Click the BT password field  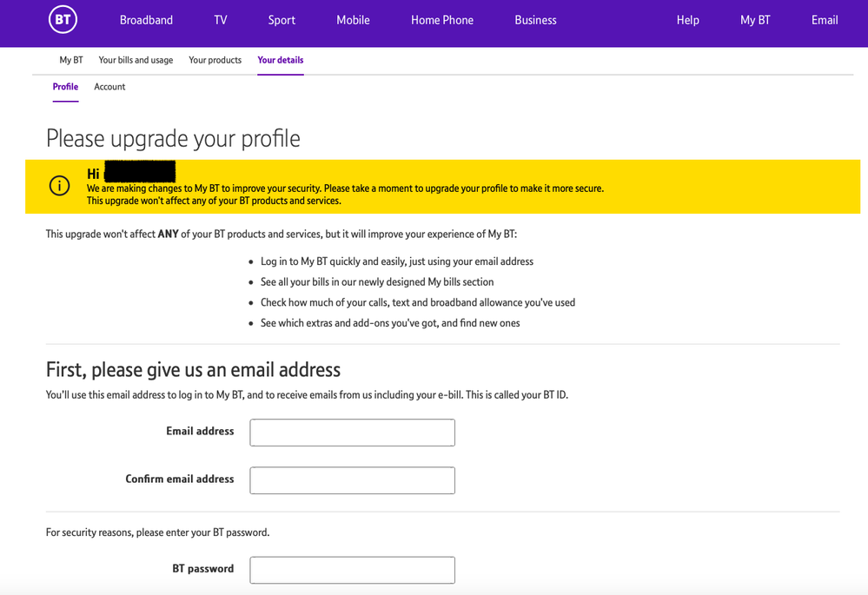coord(352,570)
